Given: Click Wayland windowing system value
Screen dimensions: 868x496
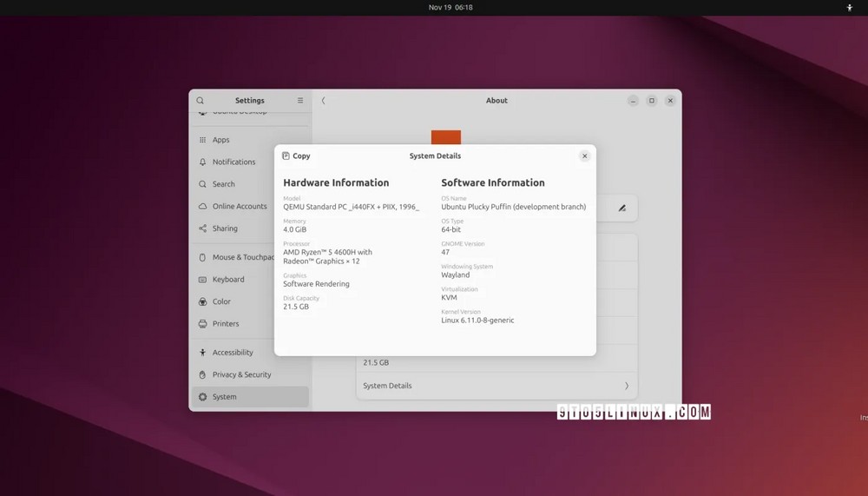Looking at the screenshot, I should (x=455, y=274).
